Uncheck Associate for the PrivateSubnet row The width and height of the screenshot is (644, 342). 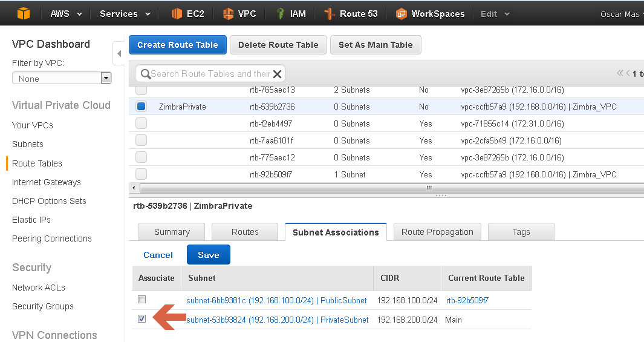click(x=141, y=318)
